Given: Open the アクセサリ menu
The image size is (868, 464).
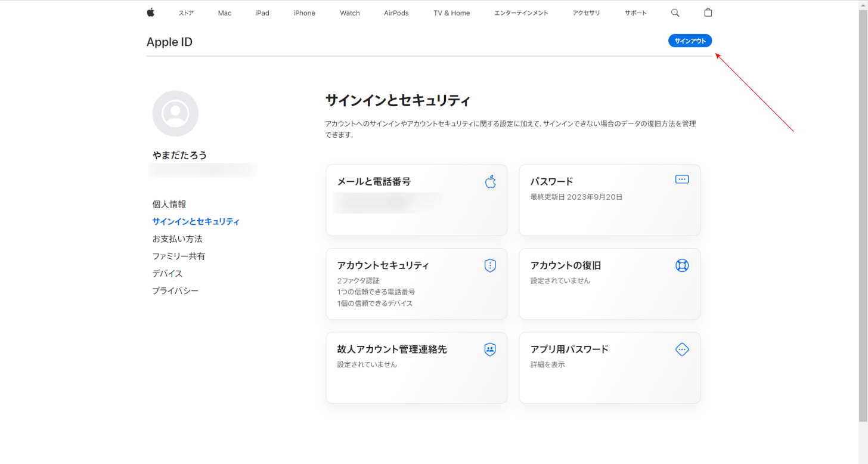Looking at the screenshot, I should (586, 13).
